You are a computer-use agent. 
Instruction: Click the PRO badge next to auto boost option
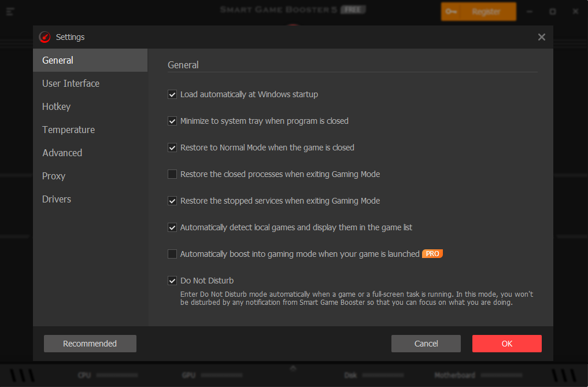(432, 254)
